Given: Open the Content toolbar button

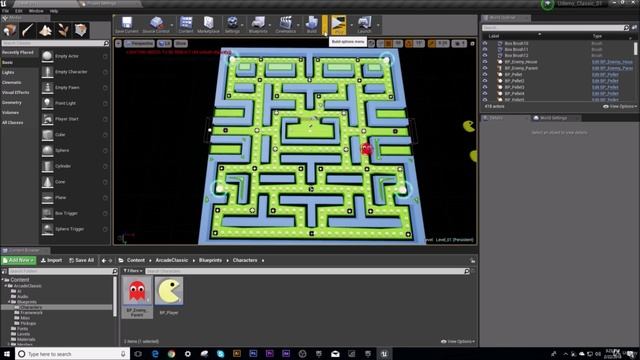Looking at the screenshot, I should coord(186,24).
